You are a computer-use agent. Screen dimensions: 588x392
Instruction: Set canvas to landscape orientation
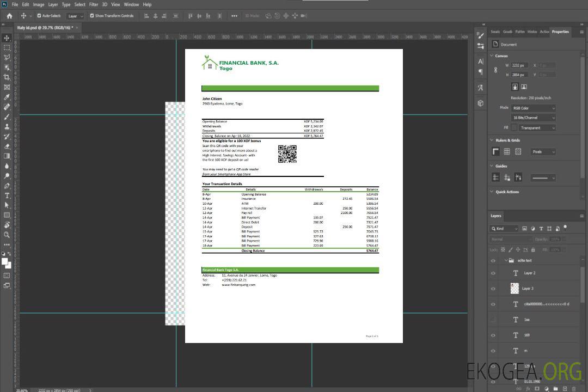(524, 87)
